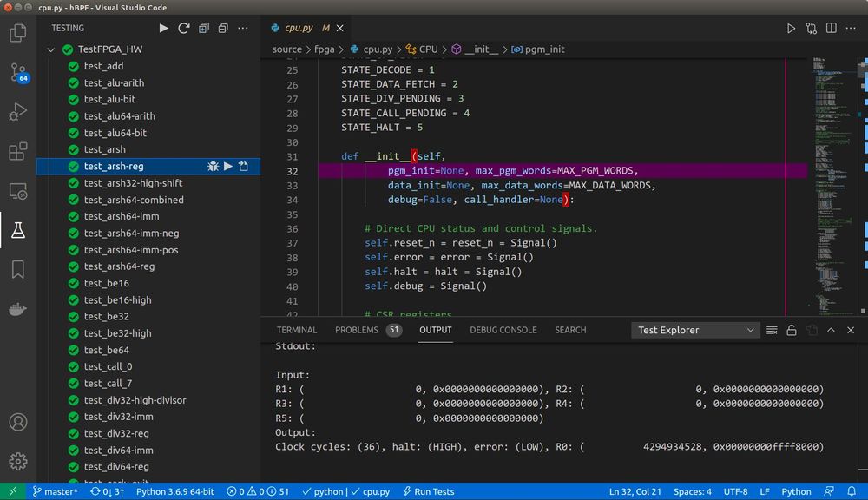This screenshot has height=500, width=868.
Task: Open Testing panel more actions menu
Action: pyautogui.click(x=243, y=28)
